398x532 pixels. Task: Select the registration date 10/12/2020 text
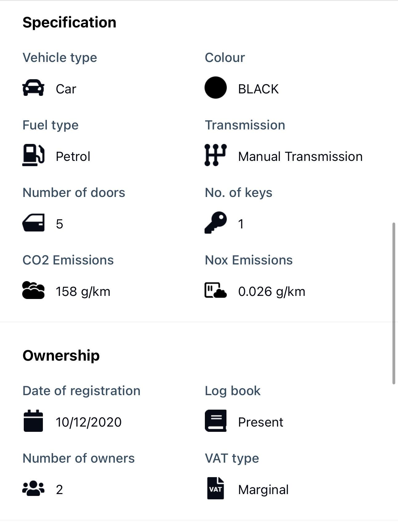click(x=89, y=422)
